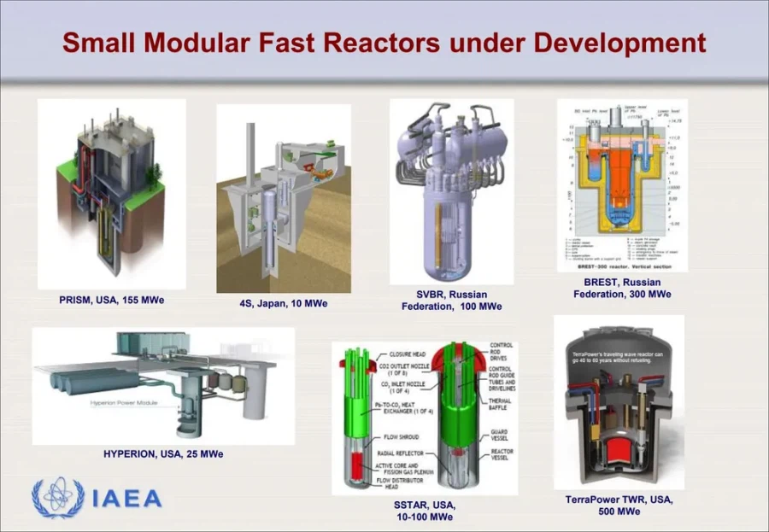769x532 pixels.
Task: Select the TerraPower TWR reactor image
Action: pos(619,401)
